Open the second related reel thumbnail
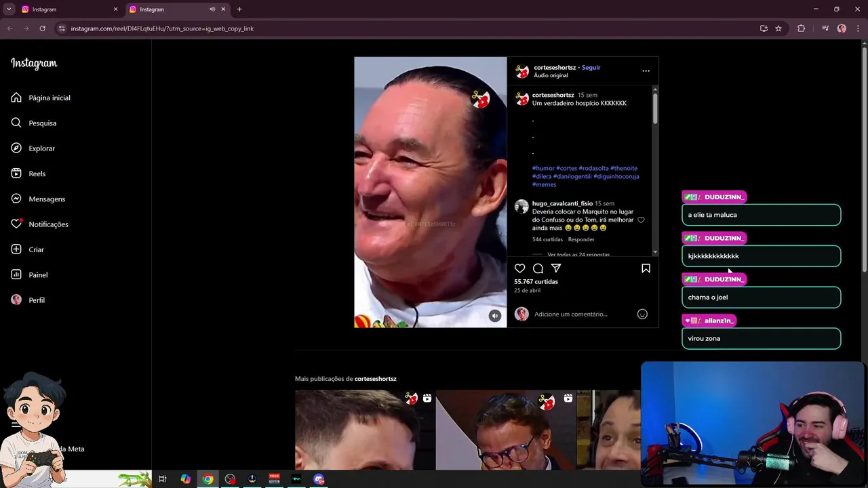The image size is (868, 488). 506,430
